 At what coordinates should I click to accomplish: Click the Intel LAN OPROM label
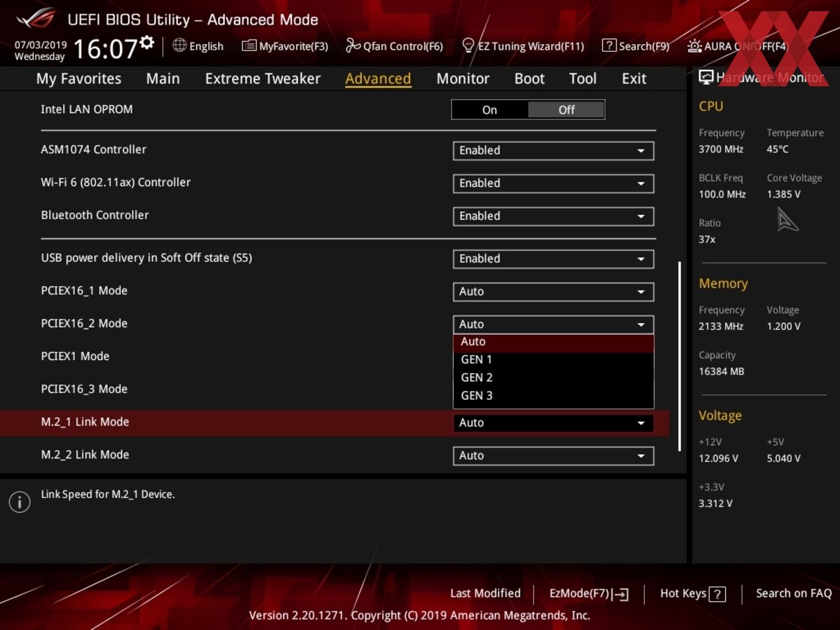[x=86, y=109]
